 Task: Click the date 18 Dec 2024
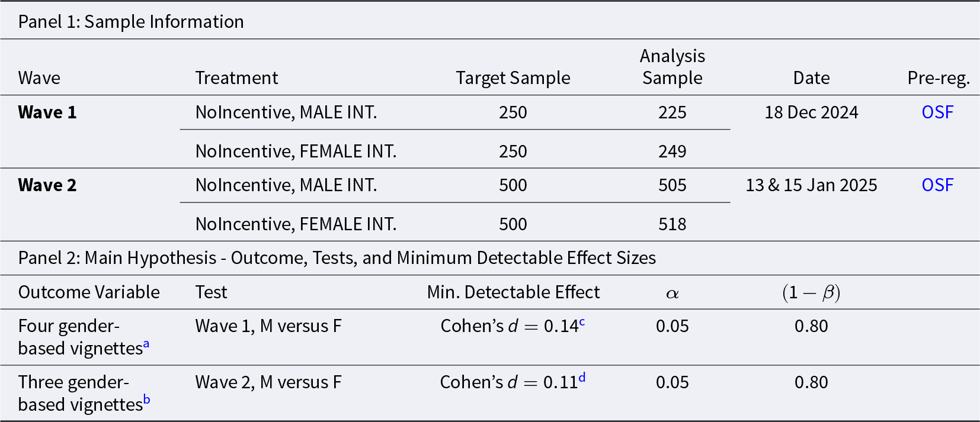811,112
